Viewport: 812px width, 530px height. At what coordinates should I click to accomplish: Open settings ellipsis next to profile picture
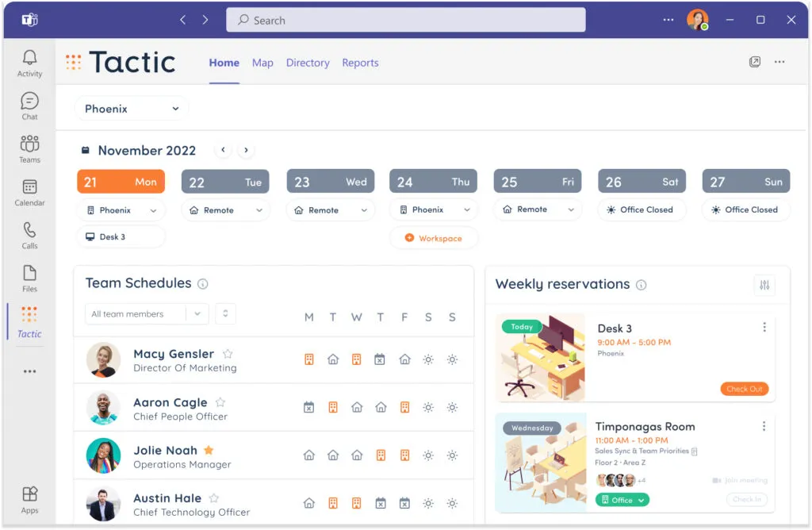coord(668,20)
